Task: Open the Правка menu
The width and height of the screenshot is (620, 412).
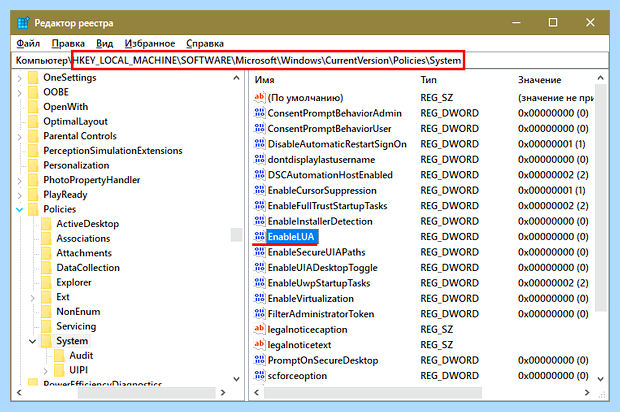Action: click(x=68, y=43)
